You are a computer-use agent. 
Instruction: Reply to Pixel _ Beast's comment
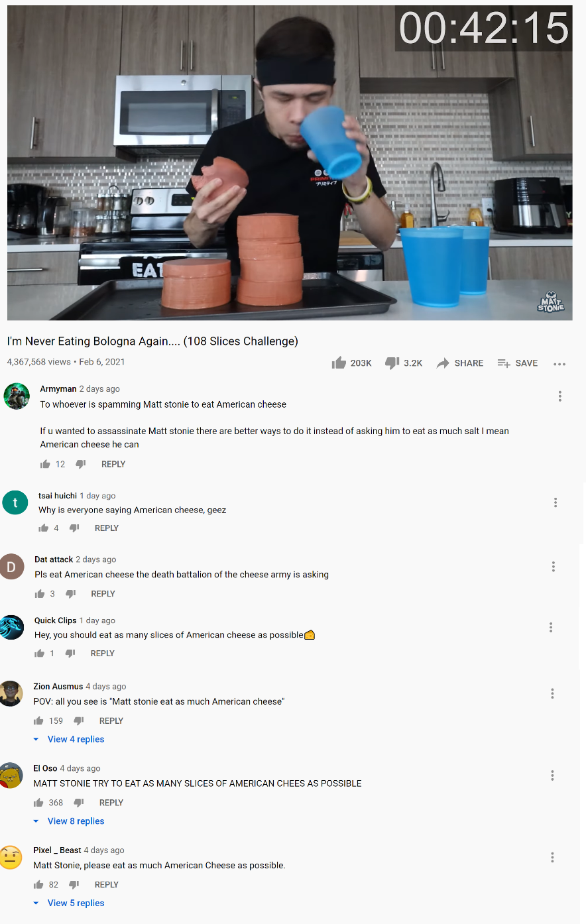tap(107, 885)
